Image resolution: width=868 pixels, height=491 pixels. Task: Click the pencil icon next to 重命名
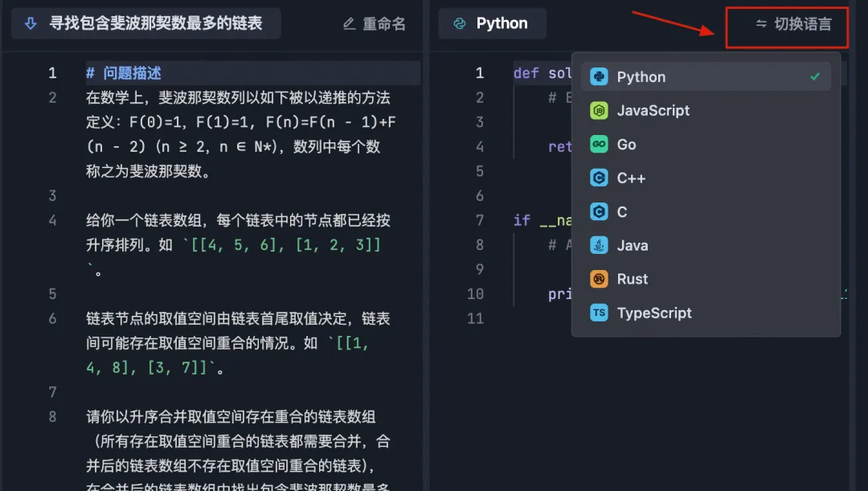[x=349, y=24]
